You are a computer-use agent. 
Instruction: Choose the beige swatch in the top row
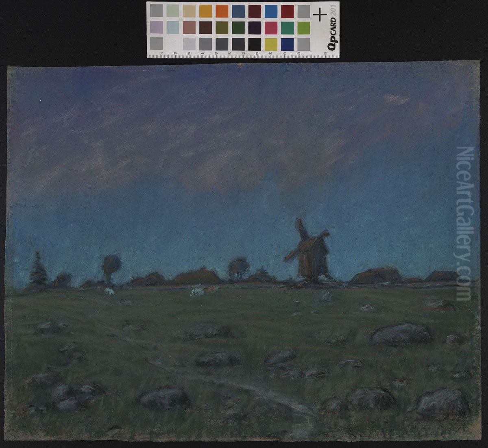pyautogui.click(x=189, y=11)
